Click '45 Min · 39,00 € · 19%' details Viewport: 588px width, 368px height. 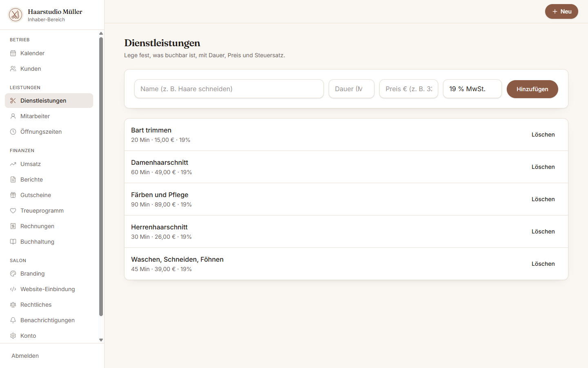click(x=161, y=269)
